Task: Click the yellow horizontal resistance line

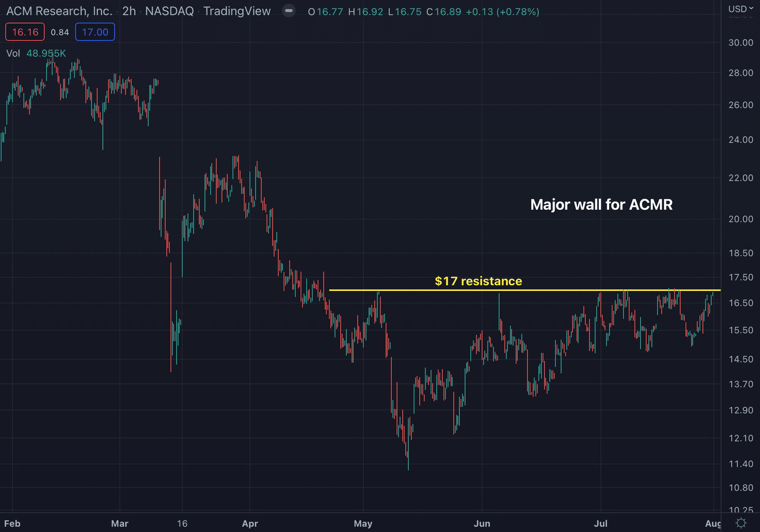Action: tap(416, 290)
